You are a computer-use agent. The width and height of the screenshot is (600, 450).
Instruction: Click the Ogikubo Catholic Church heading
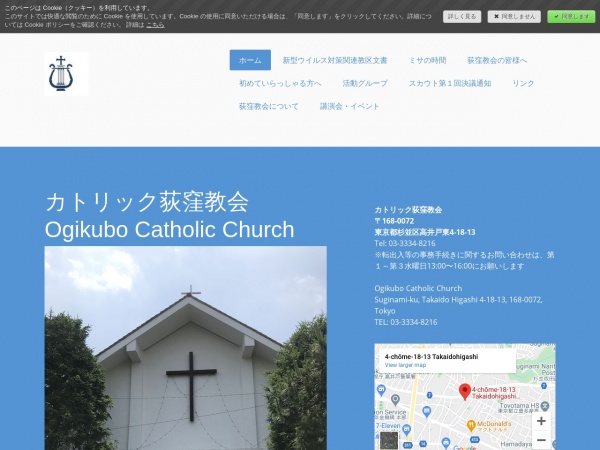(x=170, y=230)
